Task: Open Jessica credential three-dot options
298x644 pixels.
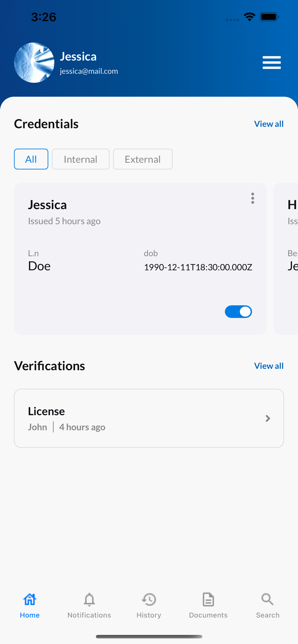Action: [x=253, y=198]
